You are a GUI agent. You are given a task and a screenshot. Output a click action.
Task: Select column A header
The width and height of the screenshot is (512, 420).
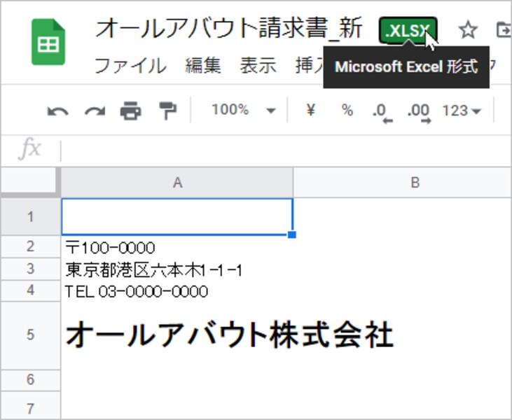[x=177, y=183]
